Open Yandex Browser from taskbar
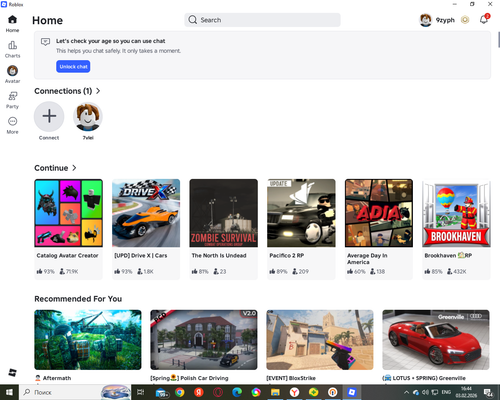The image size is (500, 400). [x=294, y=392]
